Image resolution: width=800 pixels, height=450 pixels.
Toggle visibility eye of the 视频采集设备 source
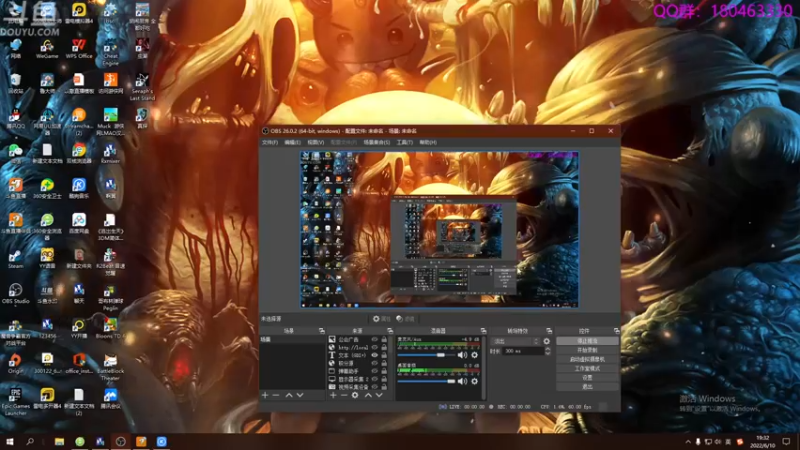click(x=374, y=387)
